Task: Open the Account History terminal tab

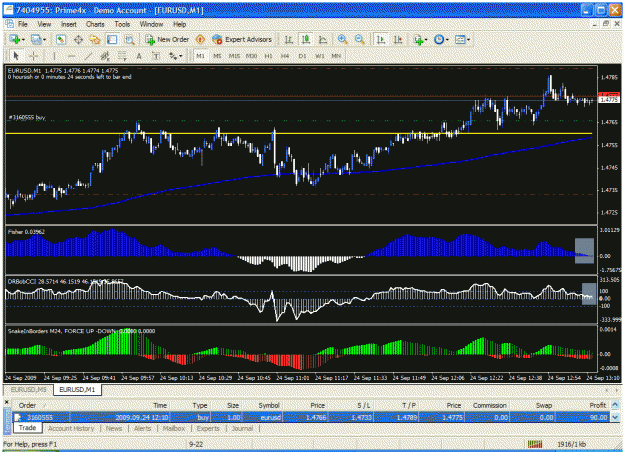Action: coord(71,428)
